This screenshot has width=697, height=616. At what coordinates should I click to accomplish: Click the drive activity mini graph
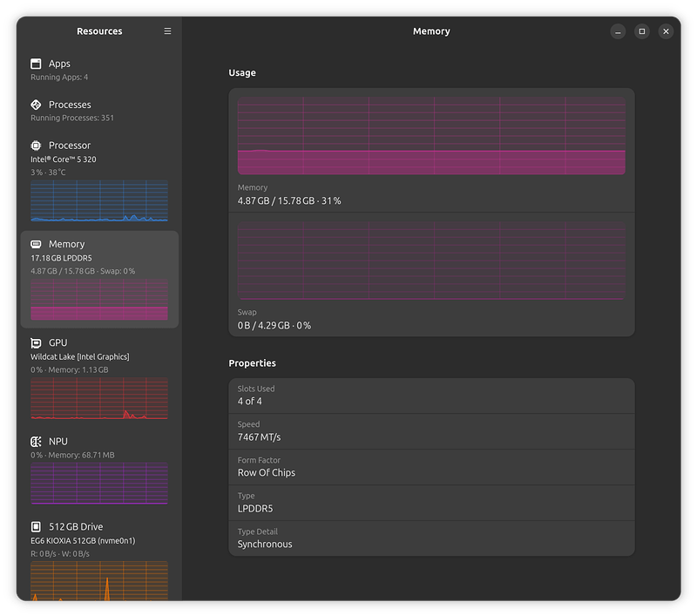coord(99,581)
